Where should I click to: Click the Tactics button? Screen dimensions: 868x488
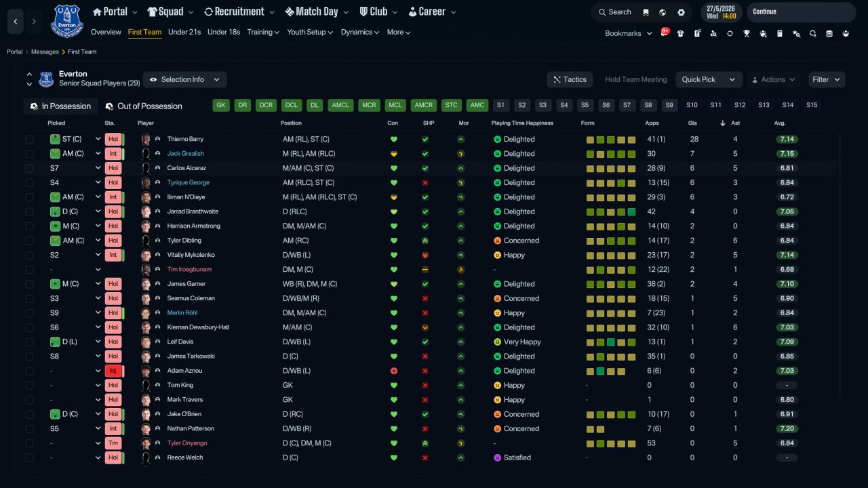570,79
